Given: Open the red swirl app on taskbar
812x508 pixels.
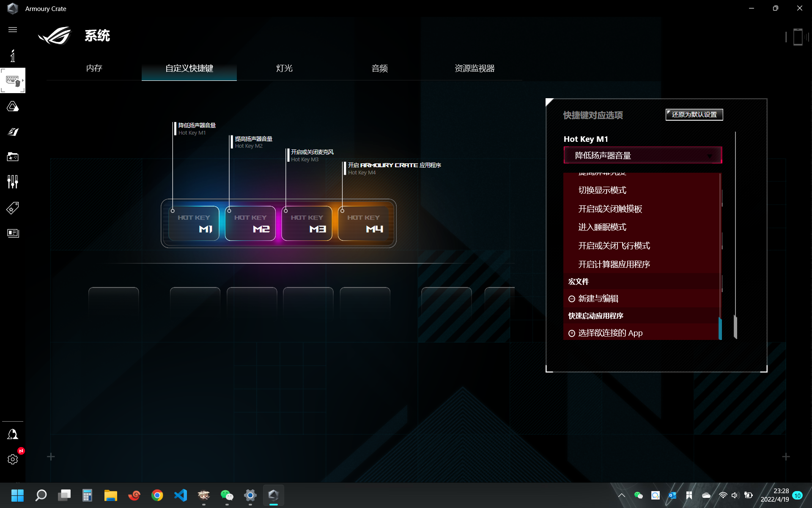Looking at the screenshot, I should (x=134, y=495).
